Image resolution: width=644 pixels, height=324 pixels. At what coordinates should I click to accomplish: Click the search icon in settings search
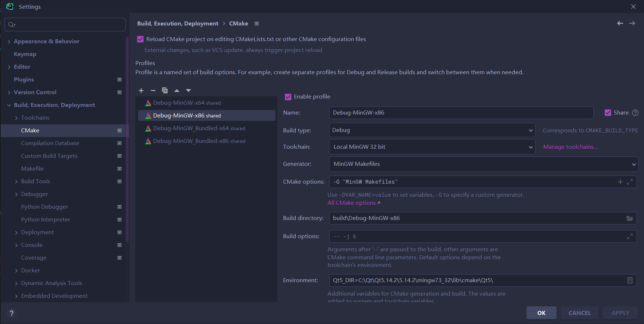[12, 25]
